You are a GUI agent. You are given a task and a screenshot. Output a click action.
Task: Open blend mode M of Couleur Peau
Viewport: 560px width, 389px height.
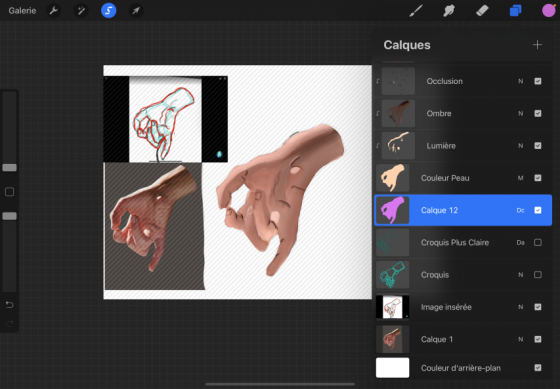[x=521, y=178]
